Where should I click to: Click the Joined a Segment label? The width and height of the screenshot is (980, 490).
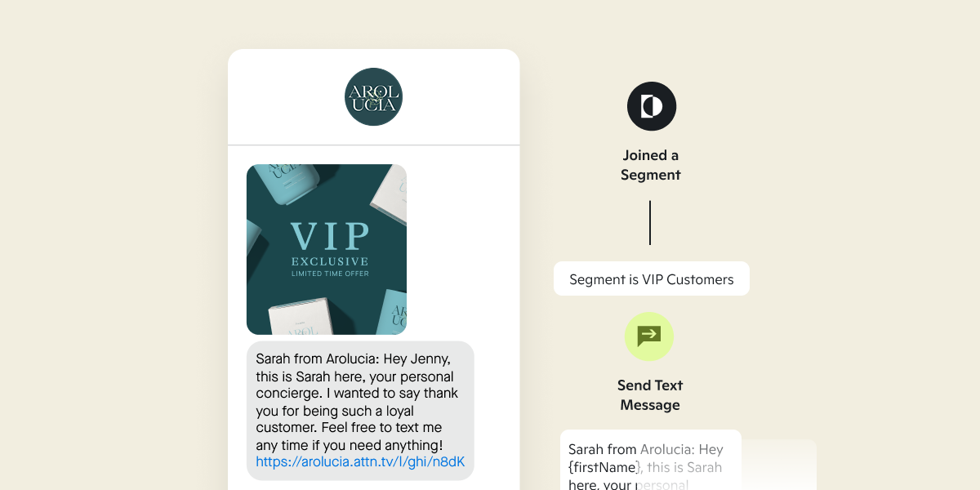pos(651,165)
